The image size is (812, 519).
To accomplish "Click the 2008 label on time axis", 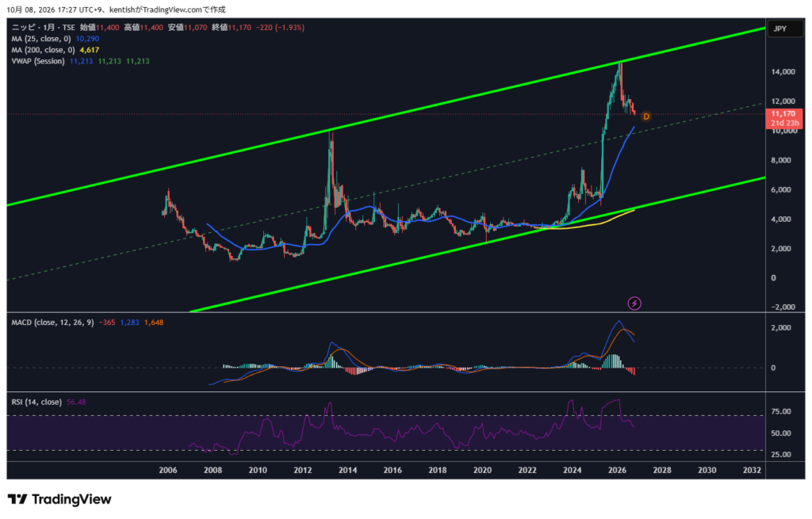I will tap(213, 470).
